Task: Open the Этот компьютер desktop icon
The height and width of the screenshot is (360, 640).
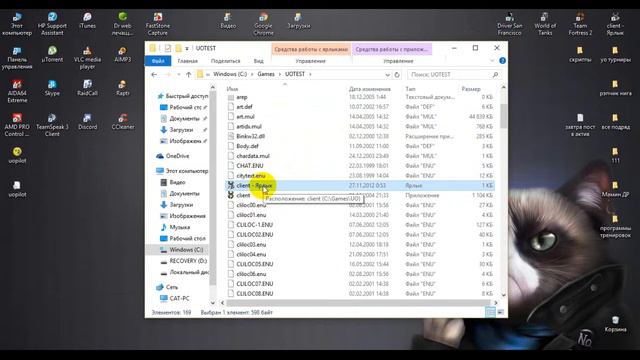Action: [x=17, y=24]
